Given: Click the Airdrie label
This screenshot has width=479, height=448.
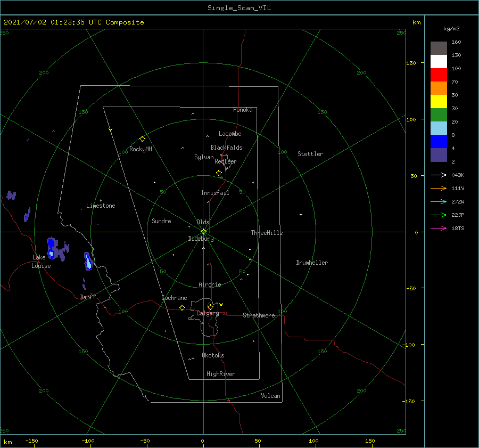Looking at the screenshot, I should pos(210,284).
